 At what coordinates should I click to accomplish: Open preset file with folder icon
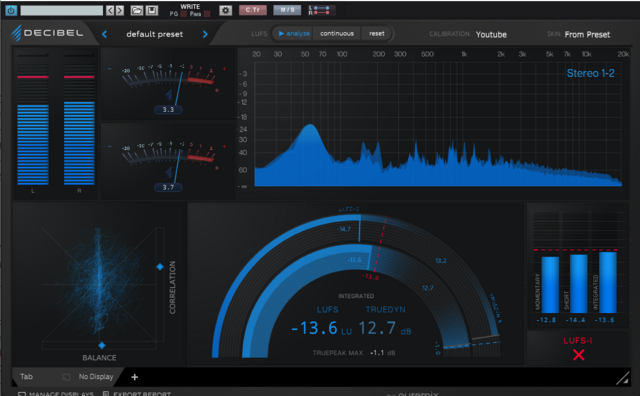coord(137,10)
